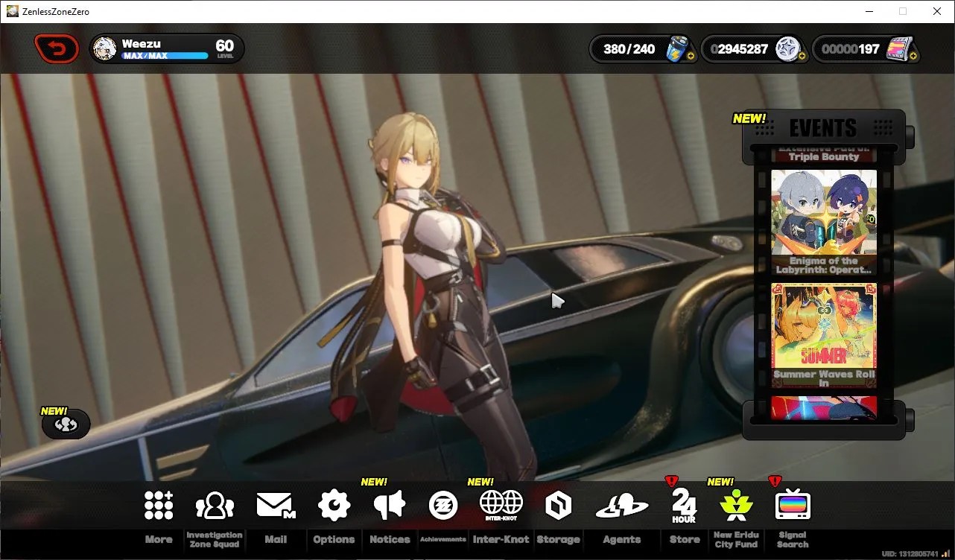Open the Mail envelope icon
Viewport: 955px width, 560px height.
(x=276, y=506)
